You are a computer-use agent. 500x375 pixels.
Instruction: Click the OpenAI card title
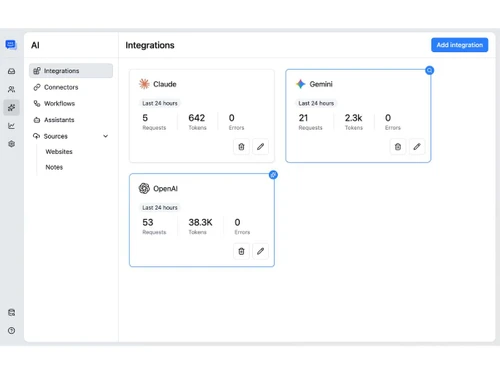tap(165, 189)
